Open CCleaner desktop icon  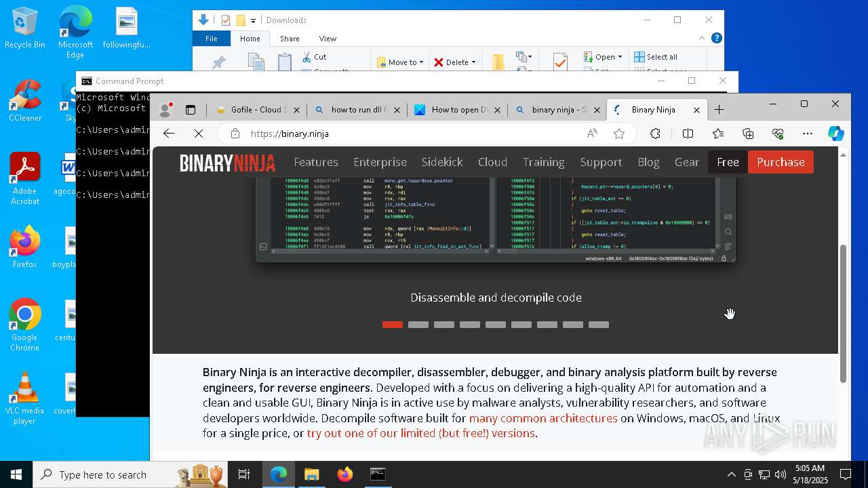[x=25, y=100]
